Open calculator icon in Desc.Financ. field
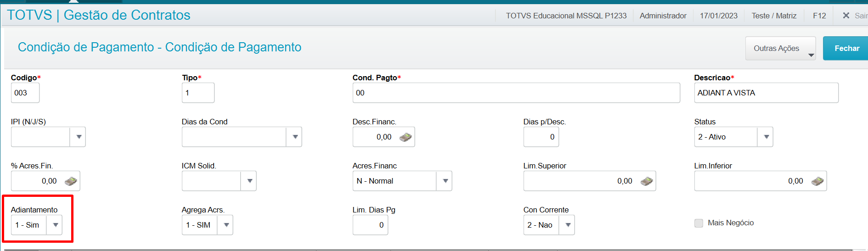868x251 pixels. pos(406,137)
